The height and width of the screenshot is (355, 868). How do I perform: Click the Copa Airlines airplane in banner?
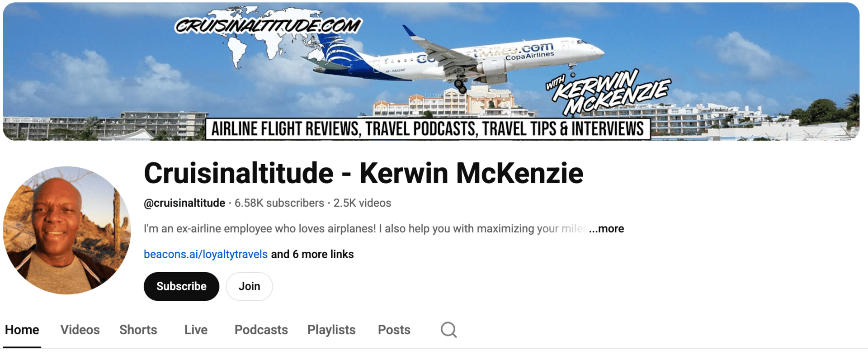point(457,59)
